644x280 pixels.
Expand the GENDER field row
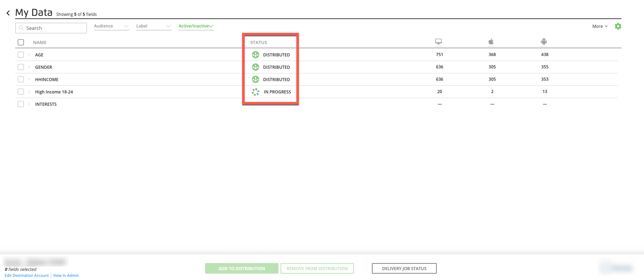point(29,67)
